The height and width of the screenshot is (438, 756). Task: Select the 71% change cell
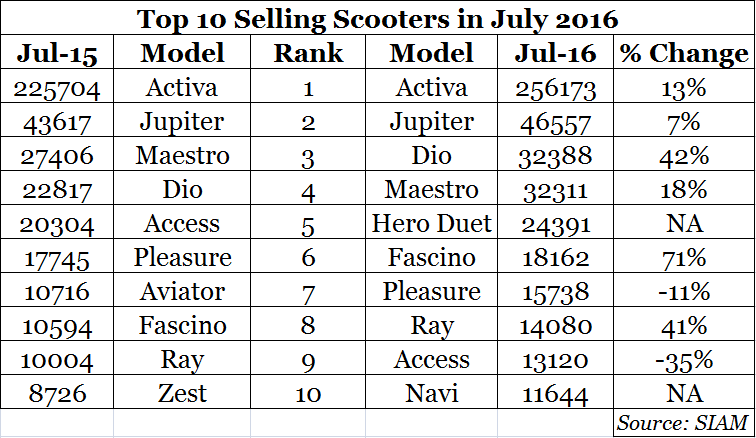click(683, 258)
